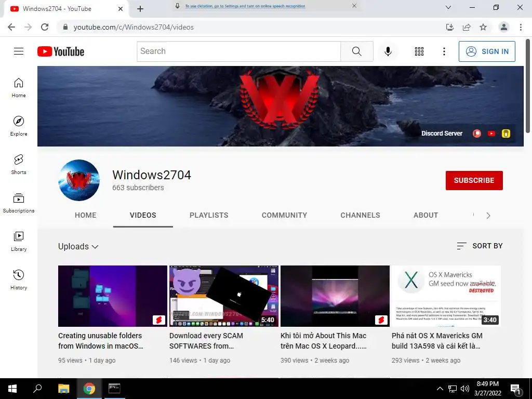This screenshot has width=532, height=399.
Task: Open the Mac OS X Leopard thumbnail
Action: [x=335, y=296]
